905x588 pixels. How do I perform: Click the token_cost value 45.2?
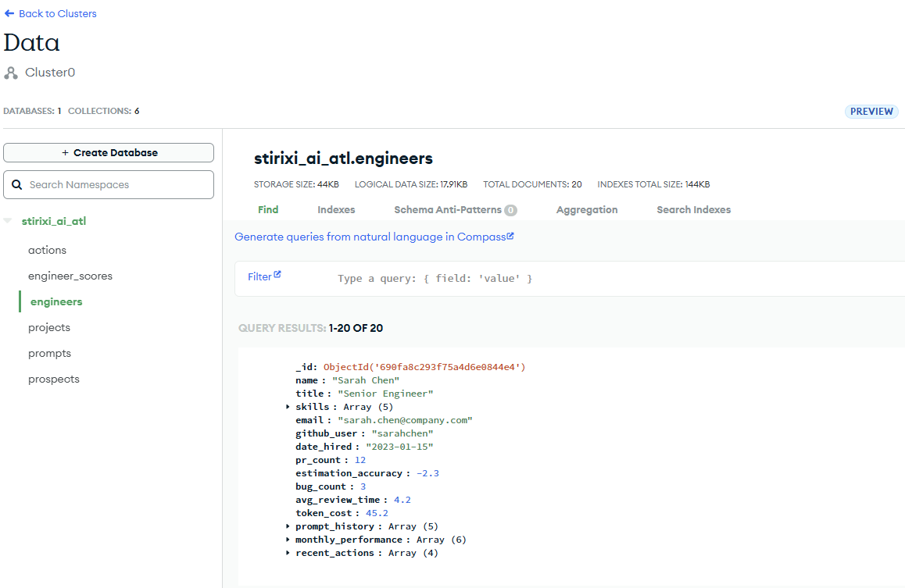pos(377,512)
